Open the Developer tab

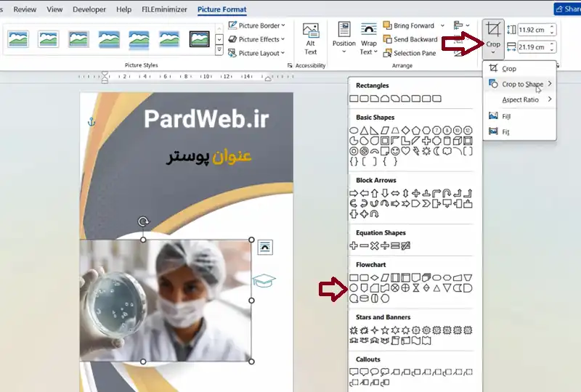(x=89, y=9)
